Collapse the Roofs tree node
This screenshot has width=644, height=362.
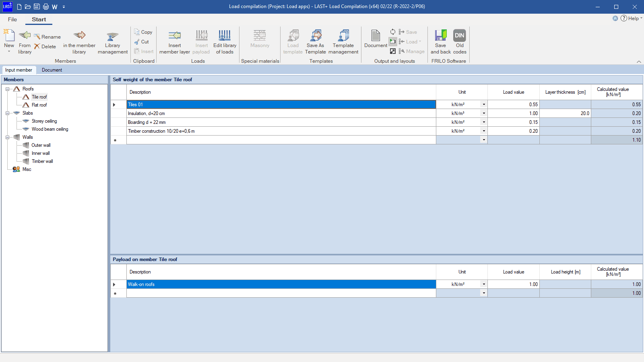(x=7, y=89)
